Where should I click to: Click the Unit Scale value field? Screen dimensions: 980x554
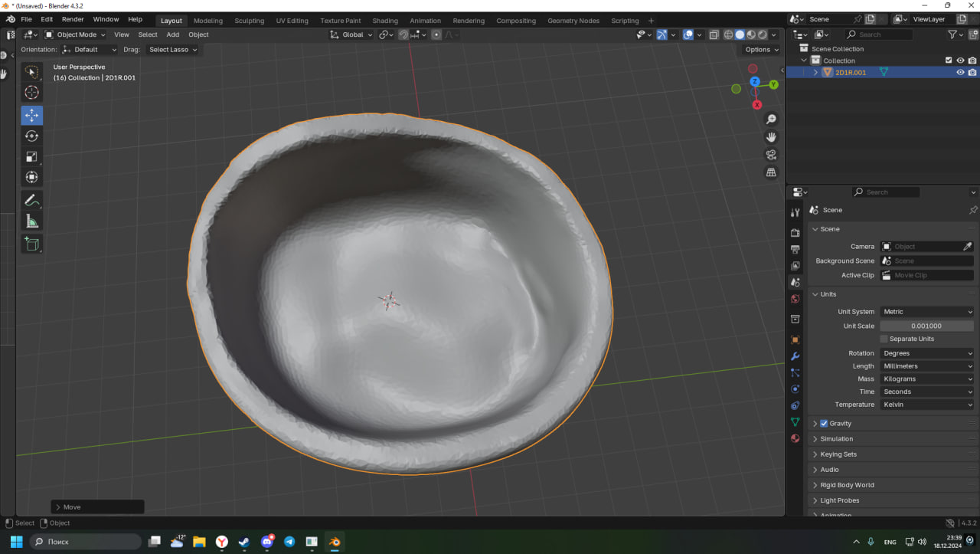[926, 326]
